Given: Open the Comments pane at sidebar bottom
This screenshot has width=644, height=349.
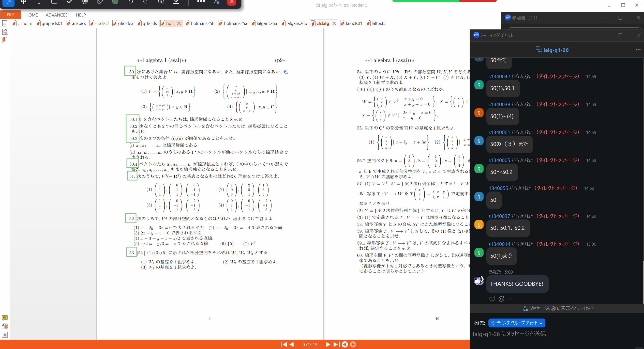Looking at the screenshot, I should pyautogui.click(x=5, y=318).
